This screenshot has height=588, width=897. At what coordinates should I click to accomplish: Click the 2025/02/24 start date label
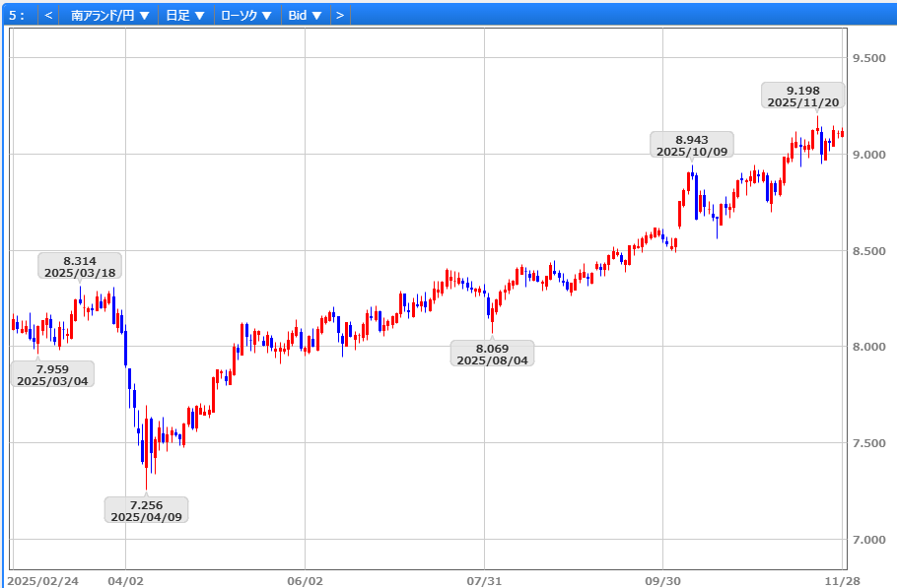pos(42,580)
